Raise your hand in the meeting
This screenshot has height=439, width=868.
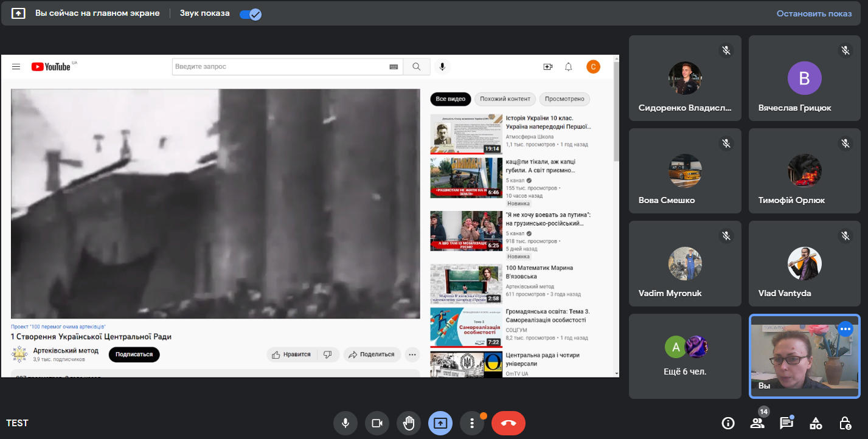(x=409, y=423)
